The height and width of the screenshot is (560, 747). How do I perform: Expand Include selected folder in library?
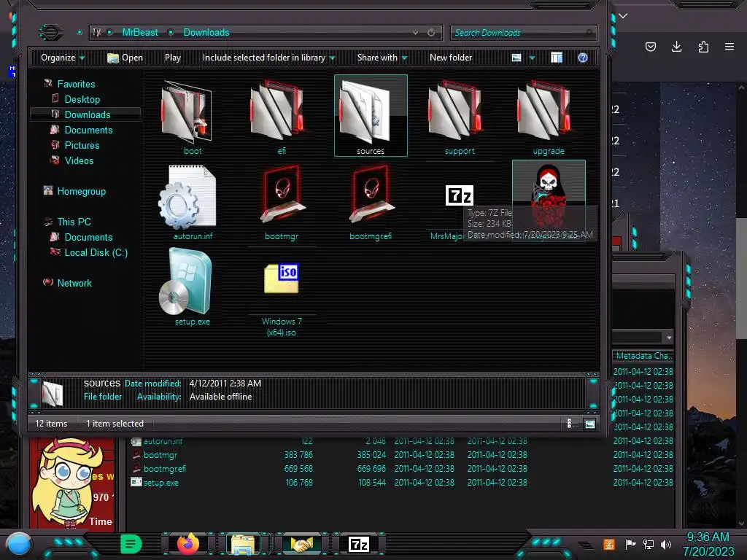click(x=268, y=58)
